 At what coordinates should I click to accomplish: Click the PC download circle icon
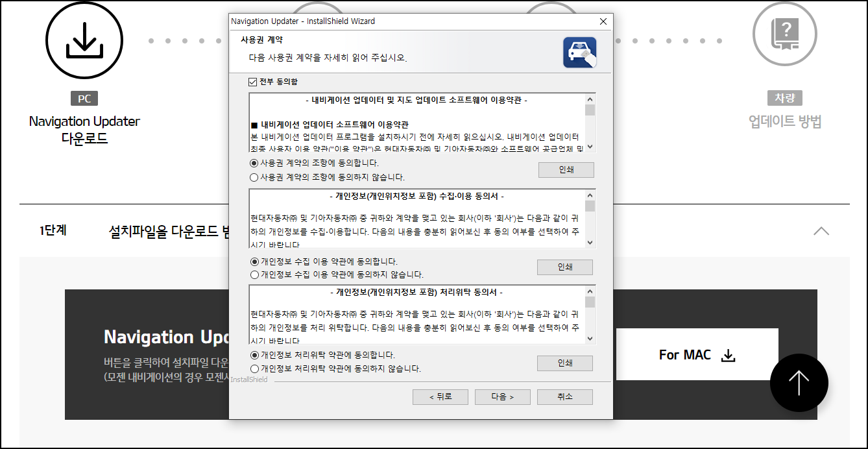pos(84,41)
